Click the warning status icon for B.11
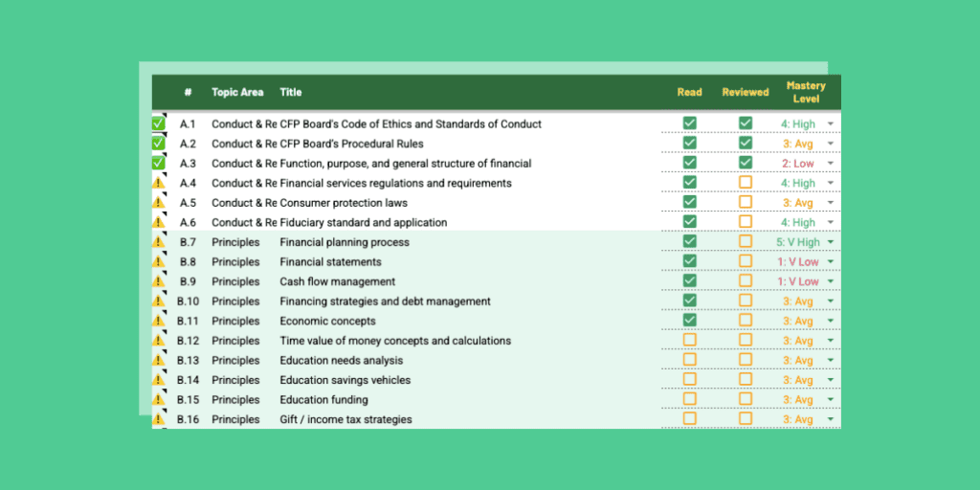Viewport: 980px width, 490px height. (x=158, y=321)
